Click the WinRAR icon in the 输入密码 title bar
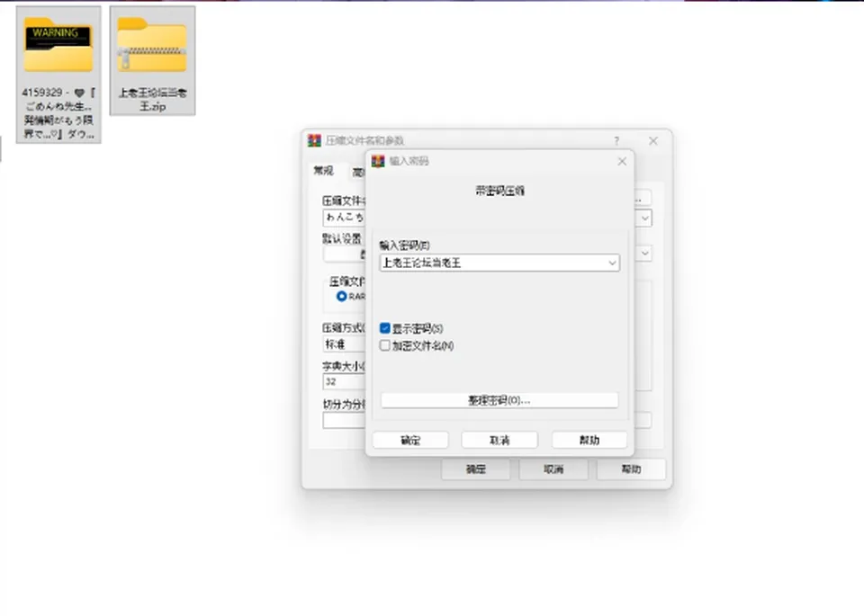Image resolution: width=864 pixels, height=616 pixels. tap(378, 161)
